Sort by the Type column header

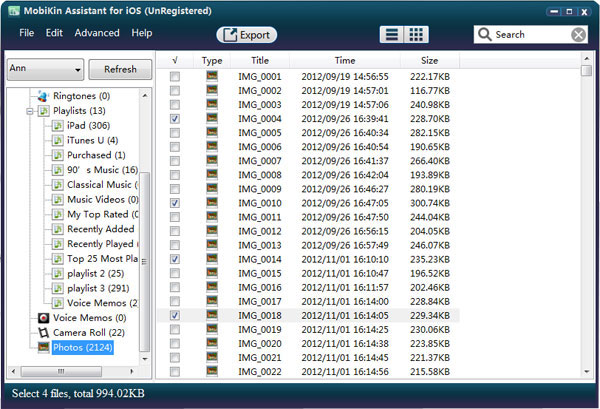(212, 60)
